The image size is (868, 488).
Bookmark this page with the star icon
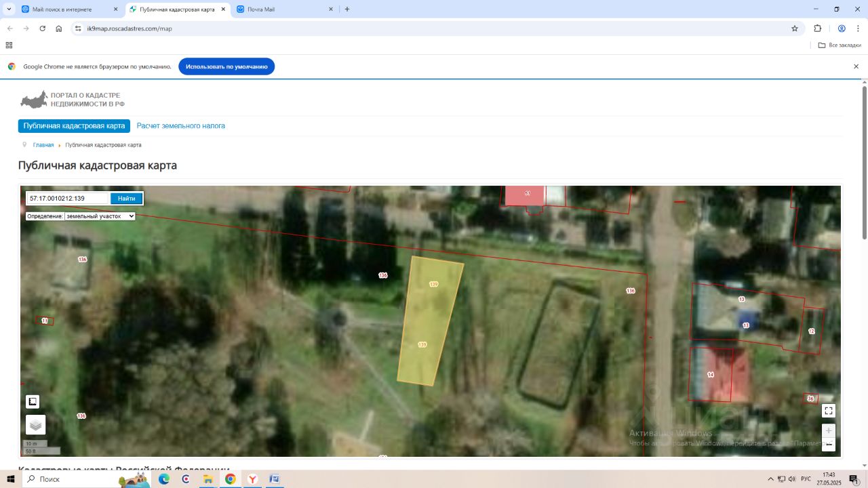[x=795, y=28]
